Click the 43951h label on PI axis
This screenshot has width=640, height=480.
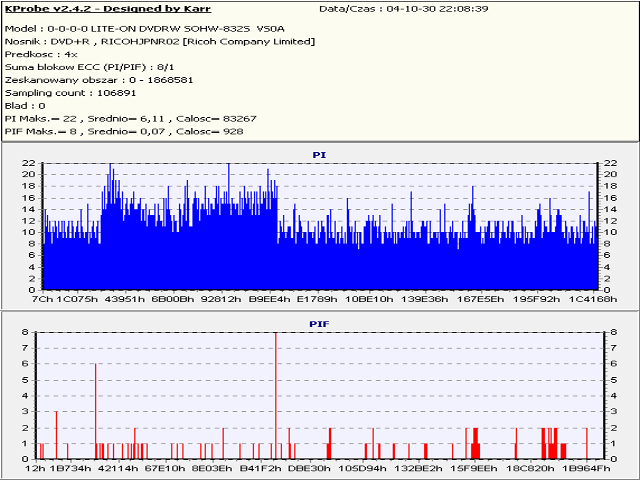[126, 298]
